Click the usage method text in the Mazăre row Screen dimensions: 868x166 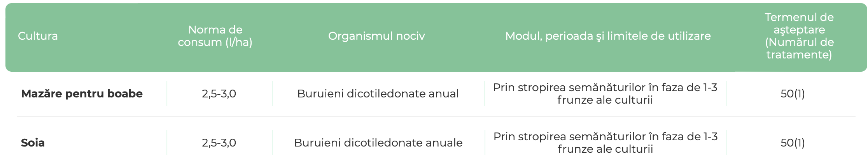click(605, 94)
